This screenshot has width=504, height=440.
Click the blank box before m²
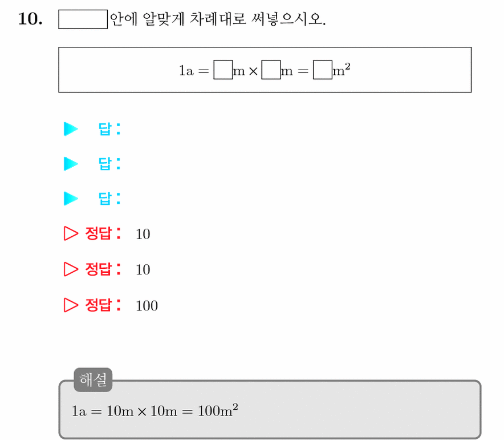[322, 70]
